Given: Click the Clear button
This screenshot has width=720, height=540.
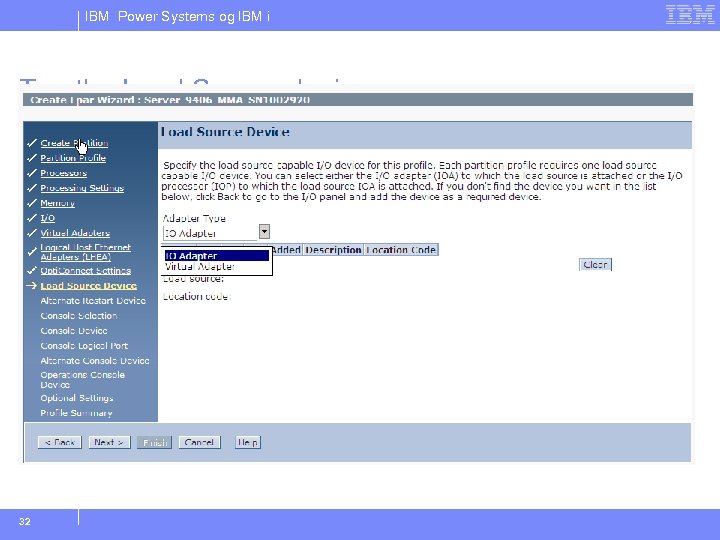Looking at the screenshot, I should click(x=595, y=264).
